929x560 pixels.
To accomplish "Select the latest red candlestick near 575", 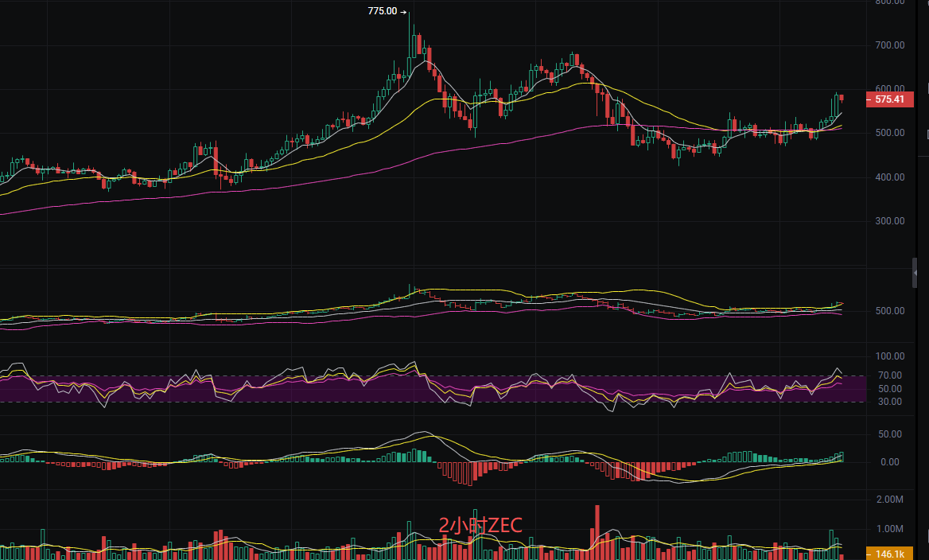I will click(842, 98).
